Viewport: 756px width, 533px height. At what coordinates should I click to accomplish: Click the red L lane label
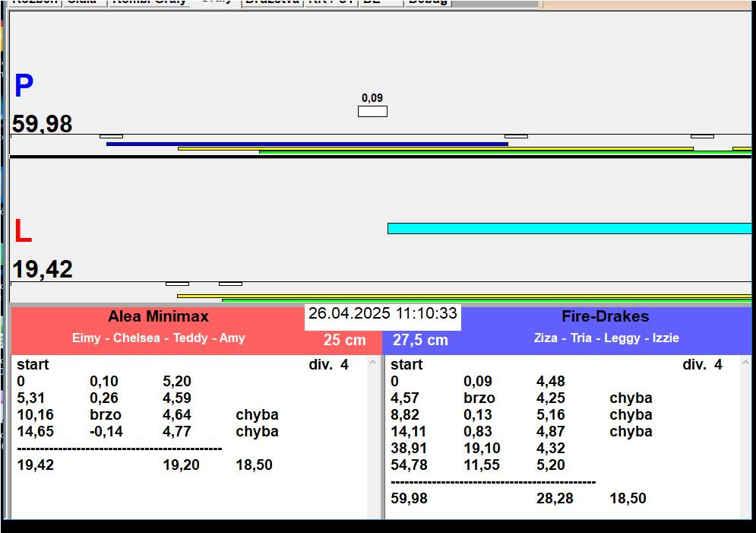[23, 232]
